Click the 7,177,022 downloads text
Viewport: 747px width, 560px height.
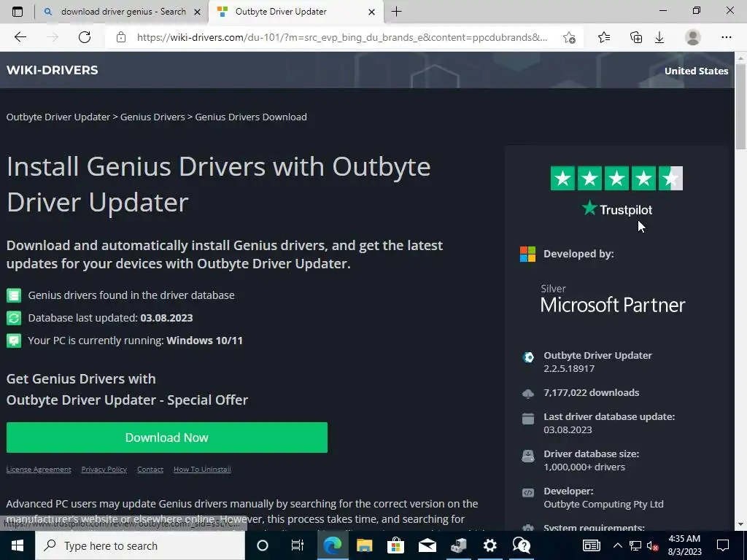click(x=591, y=393)
